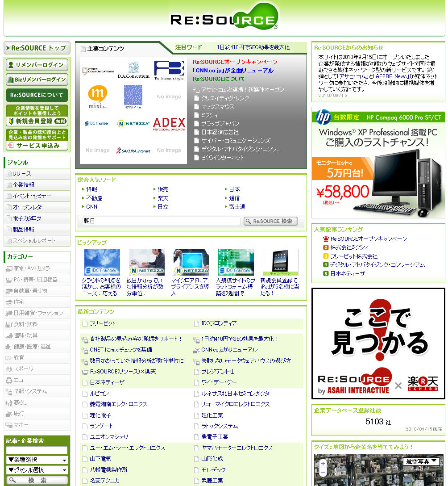The width and height of the screenshot is (448, 486).
Task: Click the スポーツ category icon
Action: click(9, 369)
